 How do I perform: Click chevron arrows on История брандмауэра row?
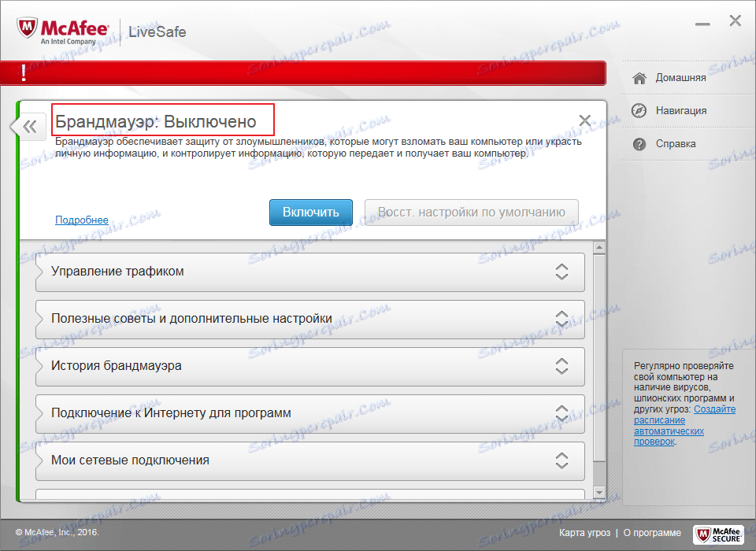coord(561,366)
